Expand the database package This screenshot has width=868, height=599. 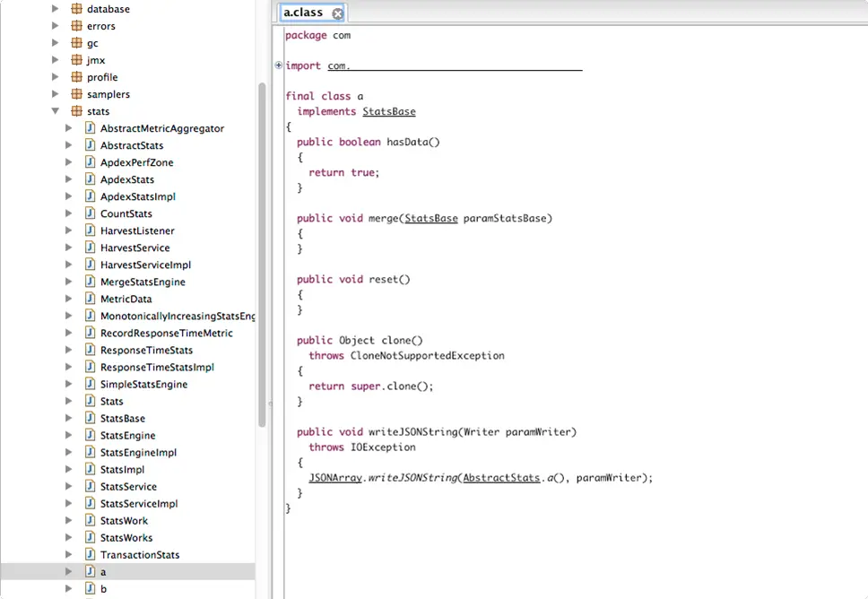[56, 9]
